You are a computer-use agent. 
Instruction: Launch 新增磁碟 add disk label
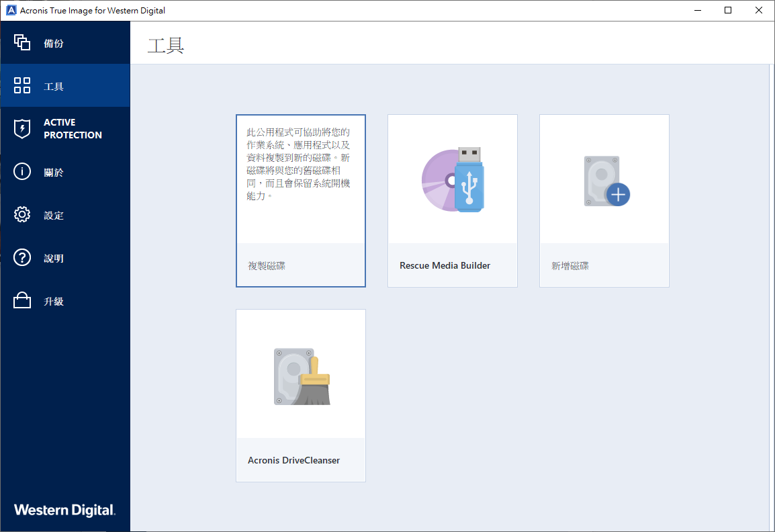point(570,266)
